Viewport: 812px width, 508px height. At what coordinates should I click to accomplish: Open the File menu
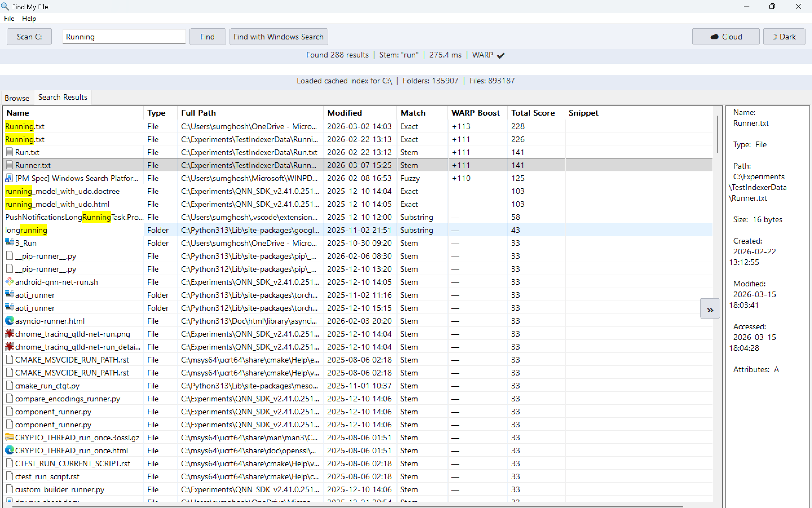click(9, 19)
